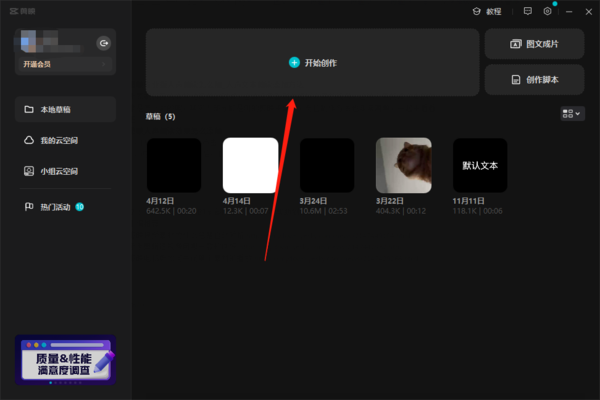Click the 10.6M | 02:53 draft info
The height and width of the screenshot is (400, 600).
tap(323, 211)
